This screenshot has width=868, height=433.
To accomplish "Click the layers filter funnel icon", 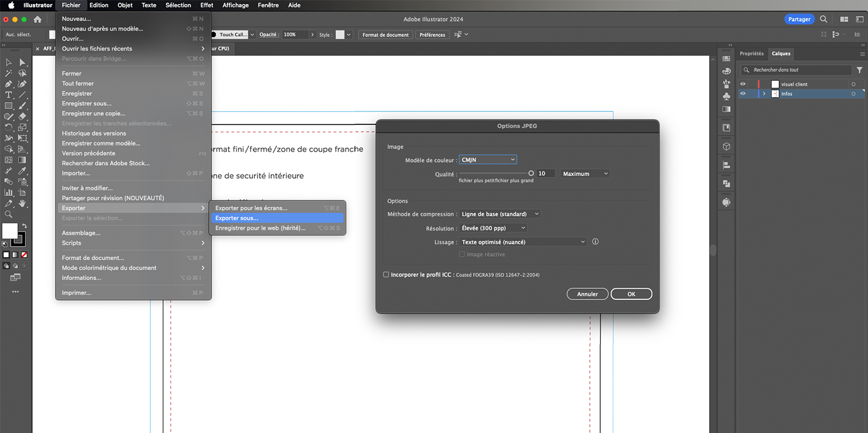I will tap(859, 70).
